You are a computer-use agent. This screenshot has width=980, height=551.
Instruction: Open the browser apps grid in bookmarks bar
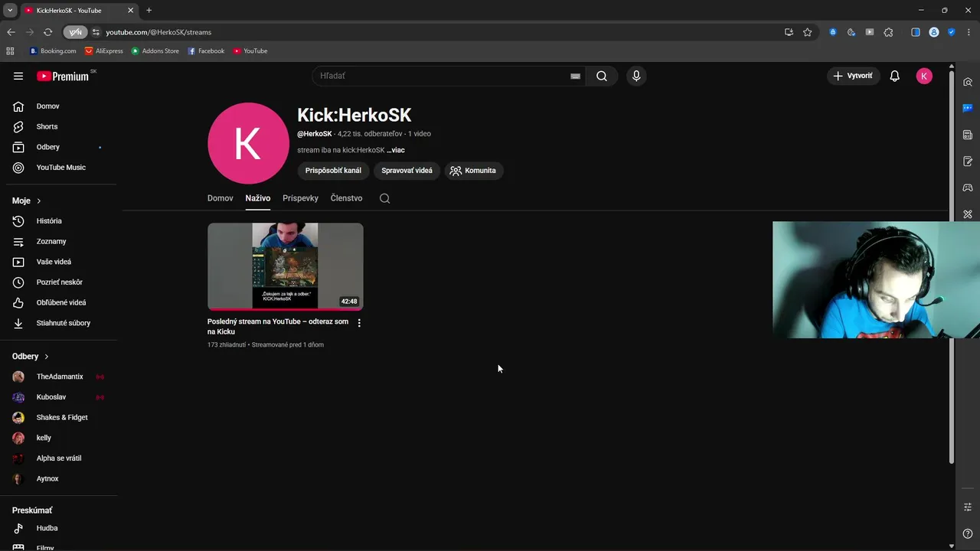[10, 51]
